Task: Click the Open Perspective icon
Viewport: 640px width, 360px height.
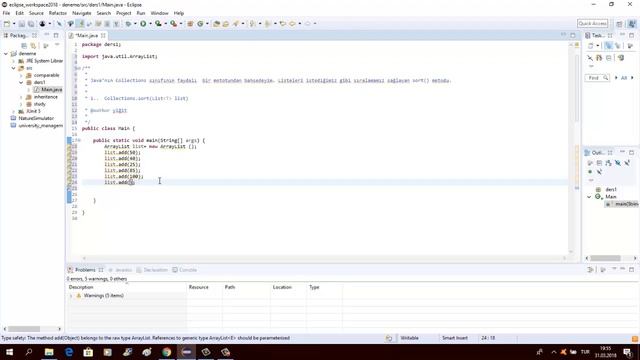Action: 619,24
